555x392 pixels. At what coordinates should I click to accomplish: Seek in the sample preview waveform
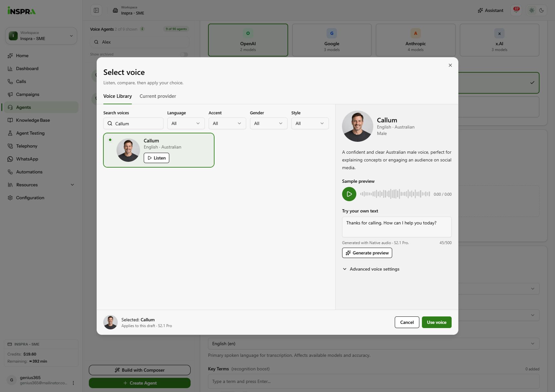pos(395,194)
